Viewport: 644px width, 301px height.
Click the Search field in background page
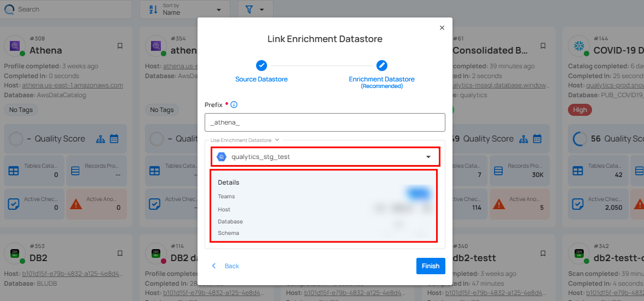(66, 9)
